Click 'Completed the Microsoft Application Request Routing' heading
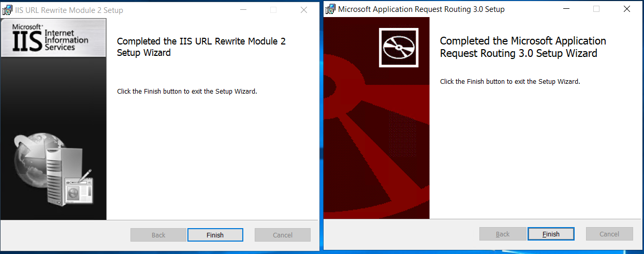This screenshot has width=644, height=254. (523, 47)
